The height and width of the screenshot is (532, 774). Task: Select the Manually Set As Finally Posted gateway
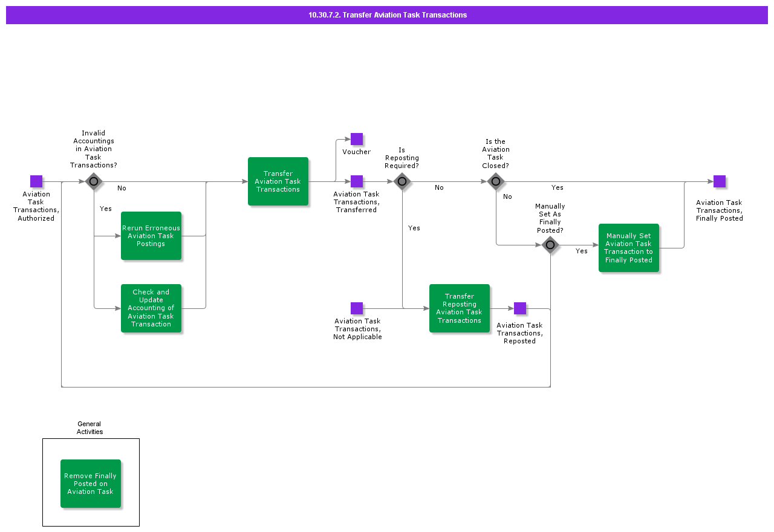550,245
